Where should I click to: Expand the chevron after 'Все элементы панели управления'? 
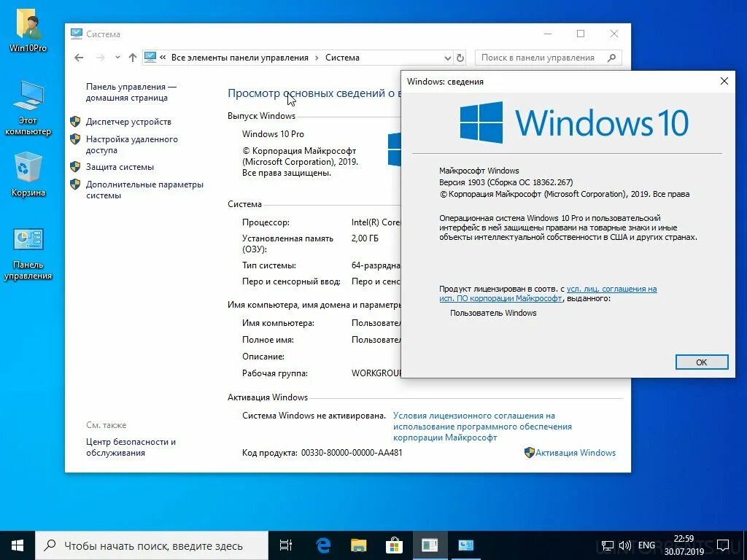(317, 58)
